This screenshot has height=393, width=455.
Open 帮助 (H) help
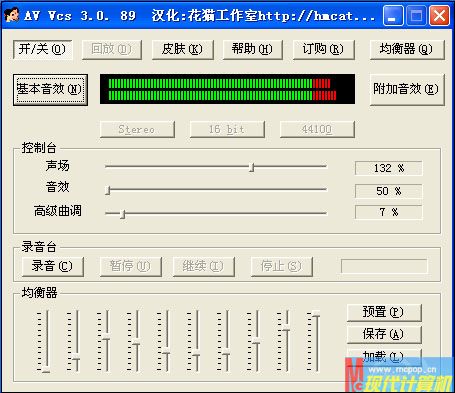click(x=252, y=49)
